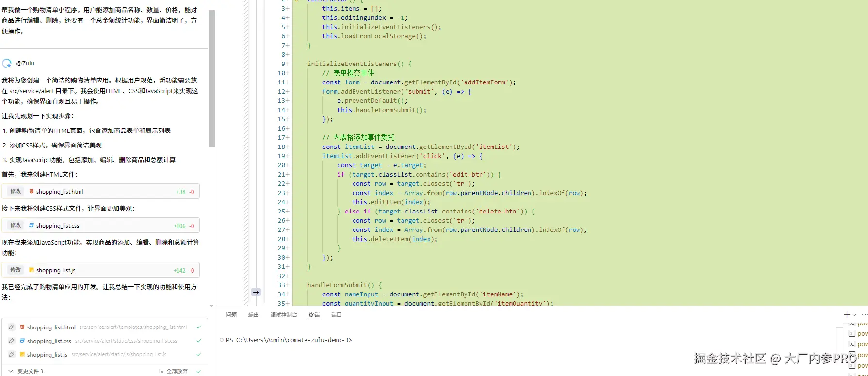Open shopping_list.js in changed files list
This screenshot has height=376, width=868.
click(x=47, y=355)
